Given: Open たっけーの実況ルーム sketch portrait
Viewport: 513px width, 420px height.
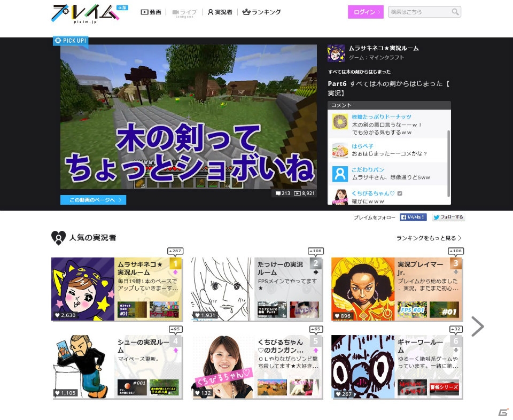Looking at the screenshot, I should [223, 289].
